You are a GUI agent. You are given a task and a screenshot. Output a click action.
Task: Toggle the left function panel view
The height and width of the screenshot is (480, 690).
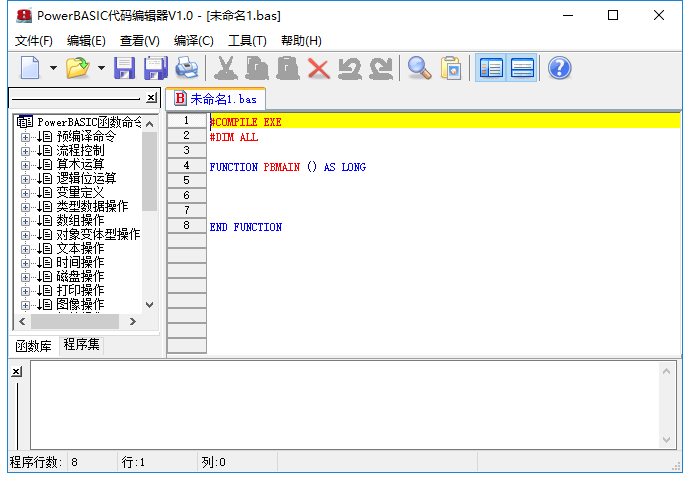(x=491, y=68)
